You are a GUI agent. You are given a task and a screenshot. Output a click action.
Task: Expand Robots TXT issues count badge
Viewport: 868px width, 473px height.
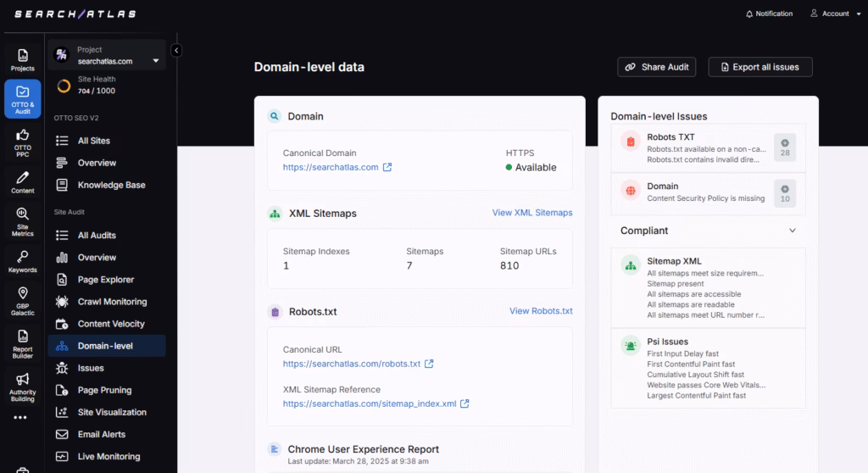coord(784,147)
